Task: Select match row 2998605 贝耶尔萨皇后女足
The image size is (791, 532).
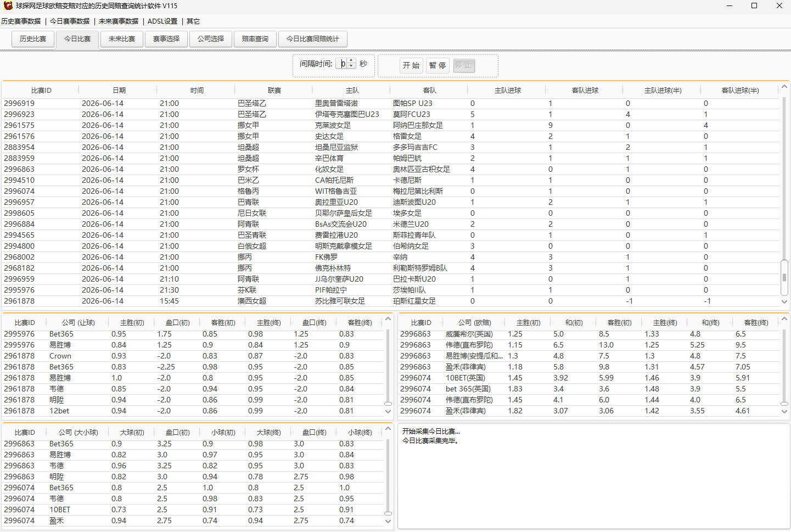Action: click(x=391, y=213)
